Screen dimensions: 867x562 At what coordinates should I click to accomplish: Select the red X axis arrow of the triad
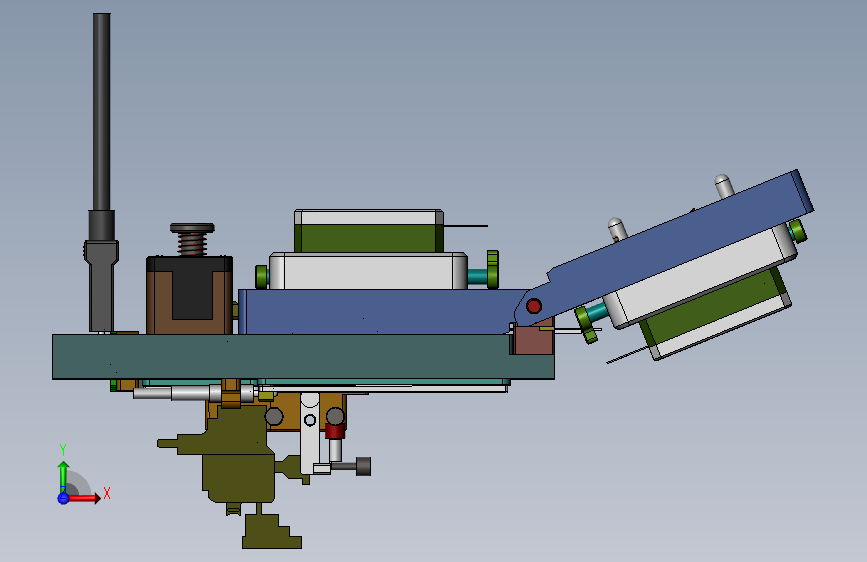84,498
